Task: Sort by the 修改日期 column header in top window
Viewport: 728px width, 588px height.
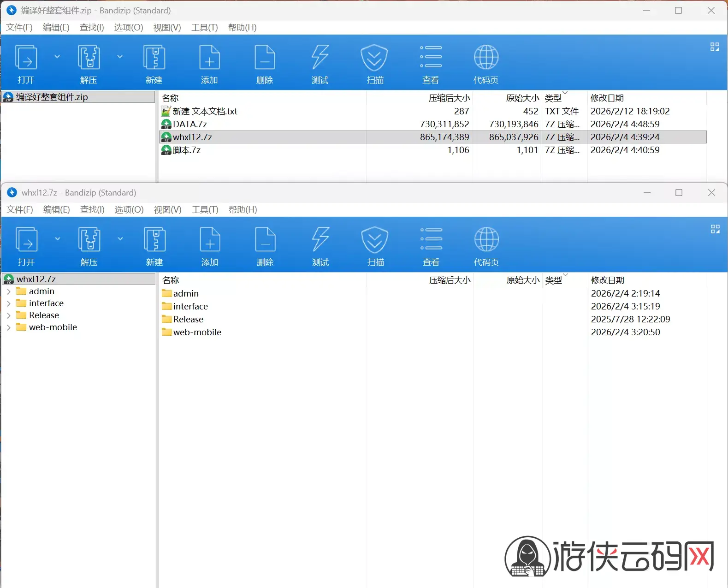Action: (607, 98)
